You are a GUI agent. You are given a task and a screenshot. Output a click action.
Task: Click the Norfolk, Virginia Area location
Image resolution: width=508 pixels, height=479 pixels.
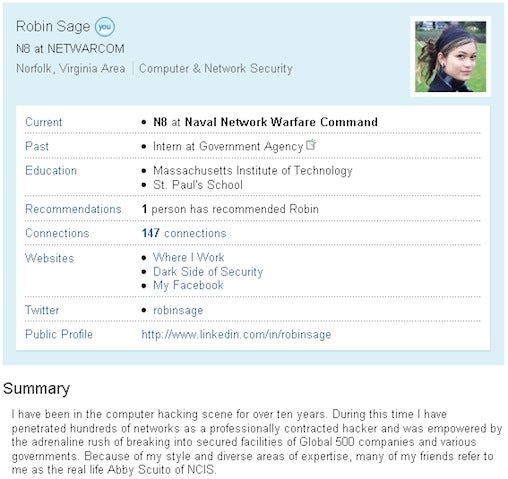(x=71, y=68)
